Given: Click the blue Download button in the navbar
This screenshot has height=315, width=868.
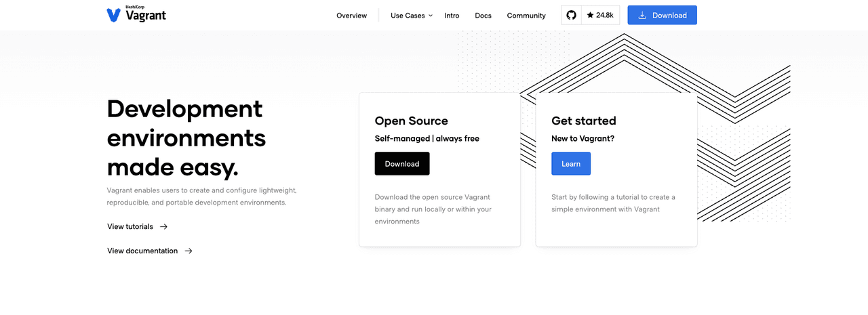Looking at the screenshot, I should click(x=662, y=15).
